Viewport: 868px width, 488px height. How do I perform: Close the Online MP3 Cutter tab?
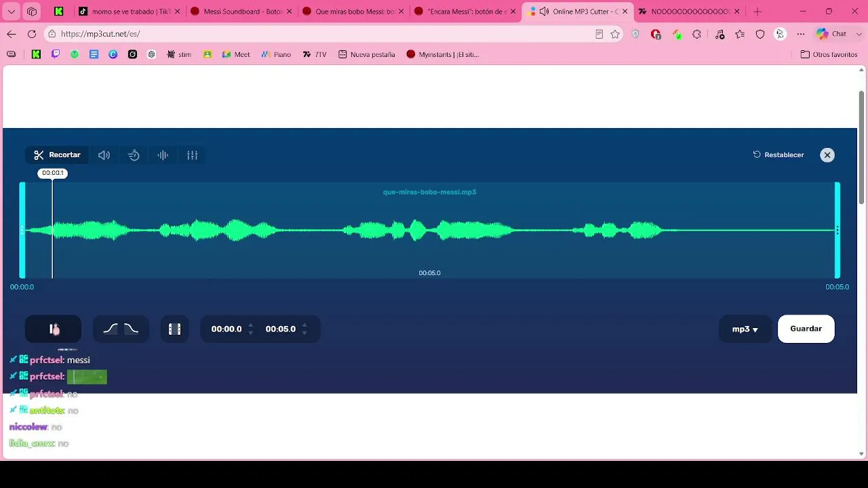625,12
